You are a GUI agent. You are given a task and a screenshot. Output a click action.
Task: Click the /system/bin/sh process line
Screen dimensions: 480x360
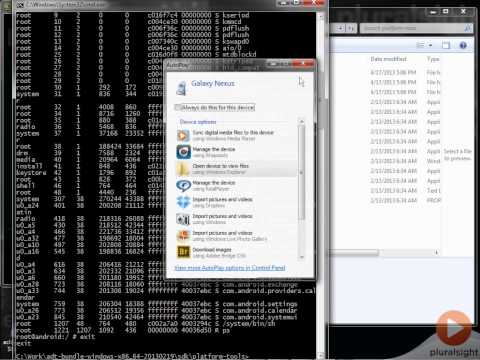pyautogui.click(x=146, y=324)
